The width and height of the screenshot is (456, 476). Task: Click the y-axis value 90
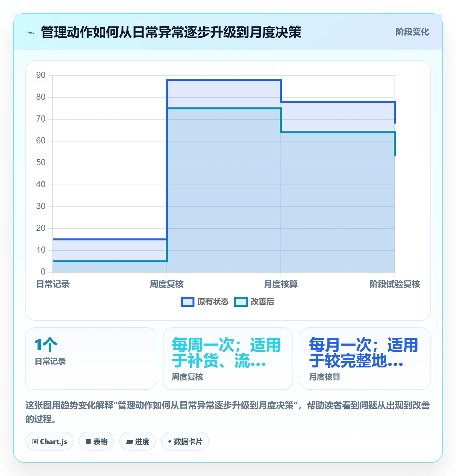(x=41, y=75)
